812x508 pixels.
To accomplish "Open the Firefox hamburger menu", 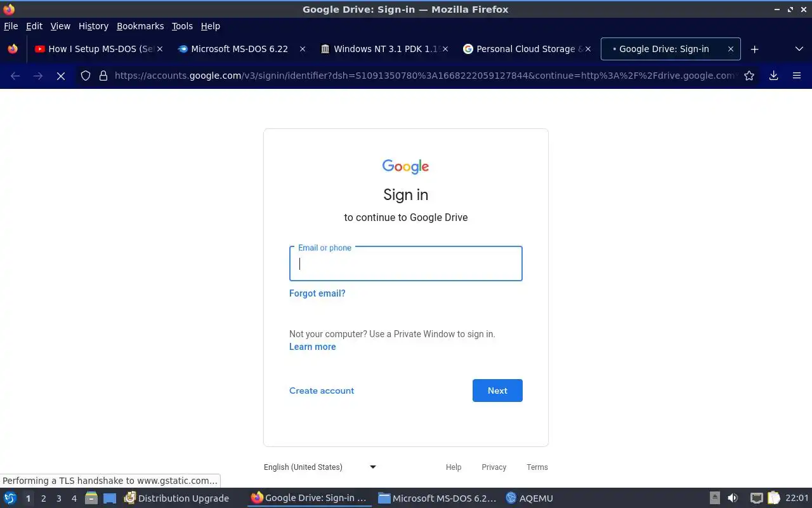I will 797,76.
